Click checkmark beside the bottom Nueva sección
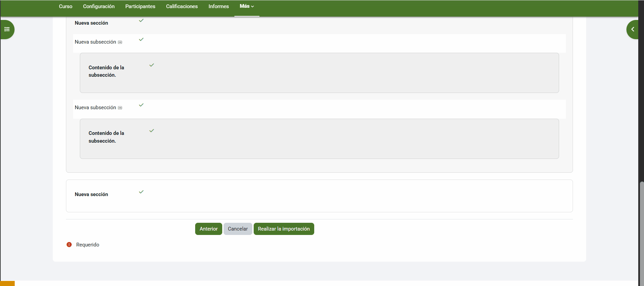The width and height of the screenshot is (644, 286). (141, 192)
